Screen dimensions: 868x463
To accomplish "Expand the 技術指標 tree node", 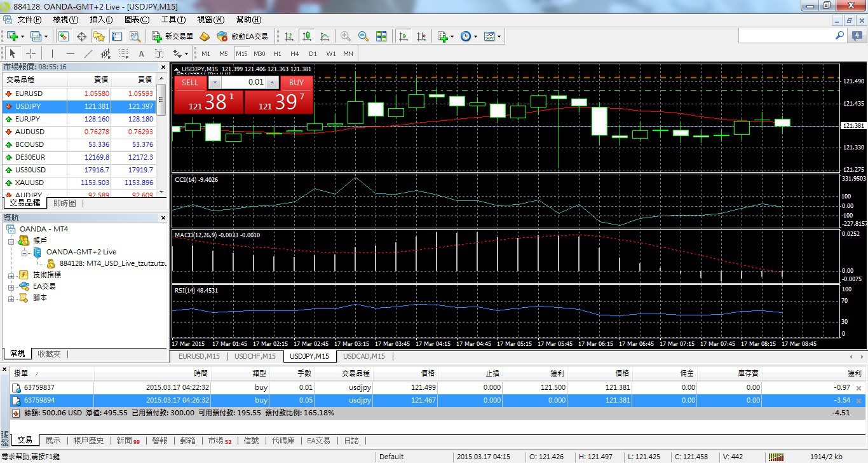I will pyautogui.click(x=11, y=275).
